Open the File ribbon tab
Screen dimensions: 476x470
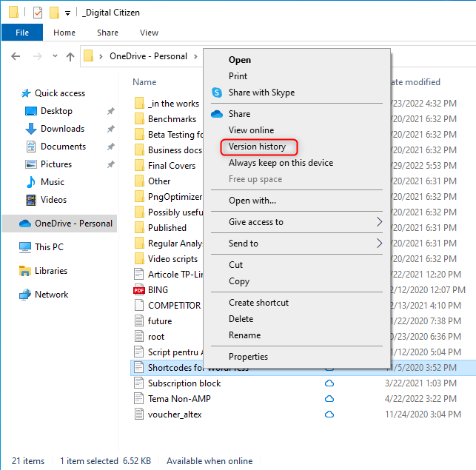22,33
